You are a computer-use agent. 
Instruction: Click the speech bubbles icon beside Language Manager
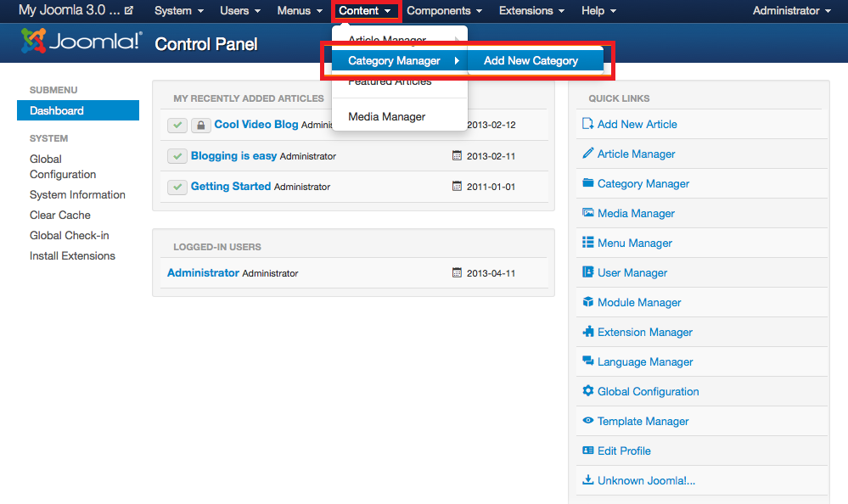point(588,361)
